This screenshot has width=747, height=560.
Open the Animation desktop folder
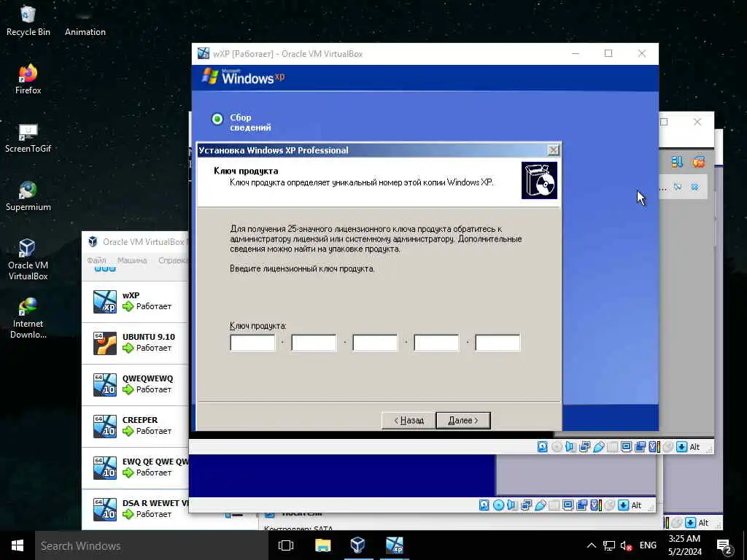(x=85, y=24)
